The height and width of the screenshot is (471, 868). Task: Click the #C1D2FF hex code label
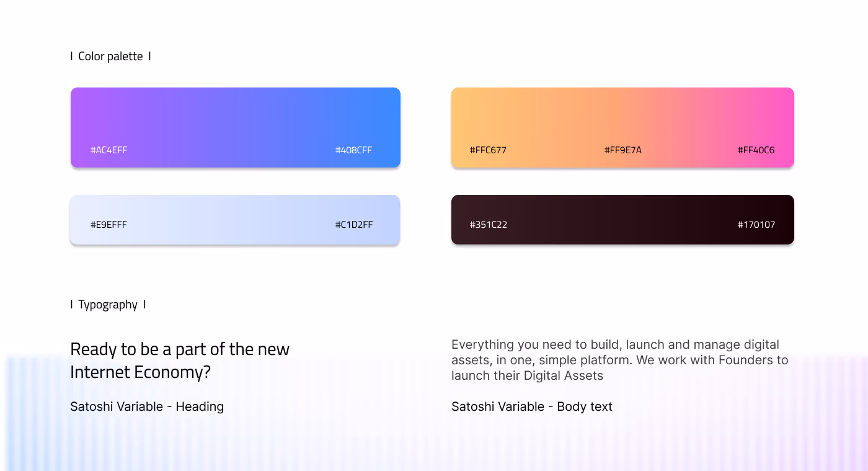pos(354,225)
